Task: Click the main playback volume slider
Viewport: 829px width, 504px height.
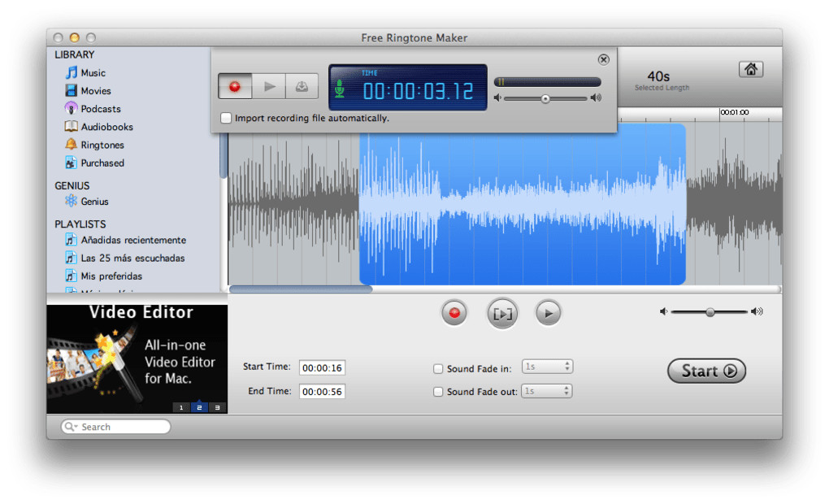Action: tap(710, 312)
